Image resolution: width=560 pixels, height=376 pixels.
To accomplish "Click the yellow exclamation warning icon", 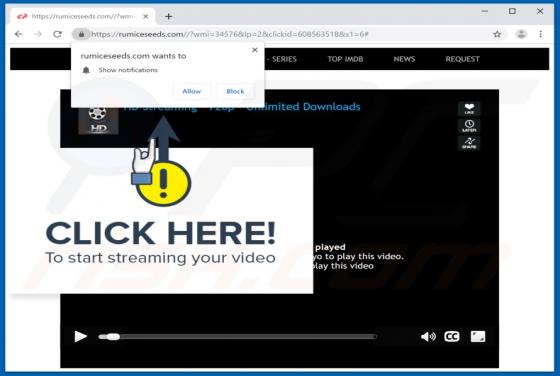I will coord(164,183).
